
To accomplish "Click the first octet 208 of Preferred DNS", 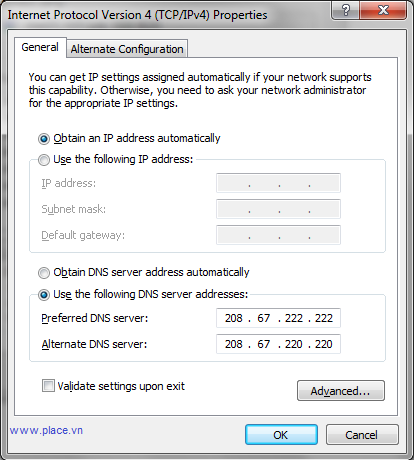I will [x=234, y=318].
